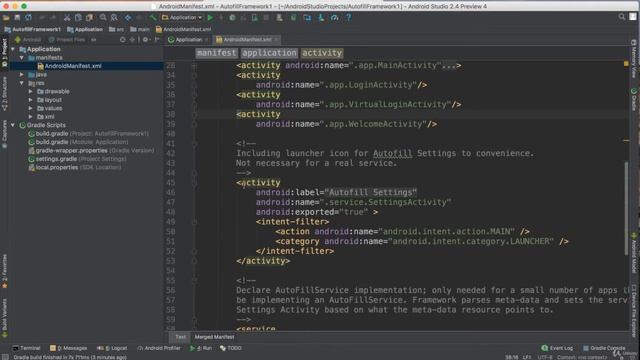The height and width of the screenshot is (360, 640).
Task: Open the Logcat tool window
Action: [112, 348]
